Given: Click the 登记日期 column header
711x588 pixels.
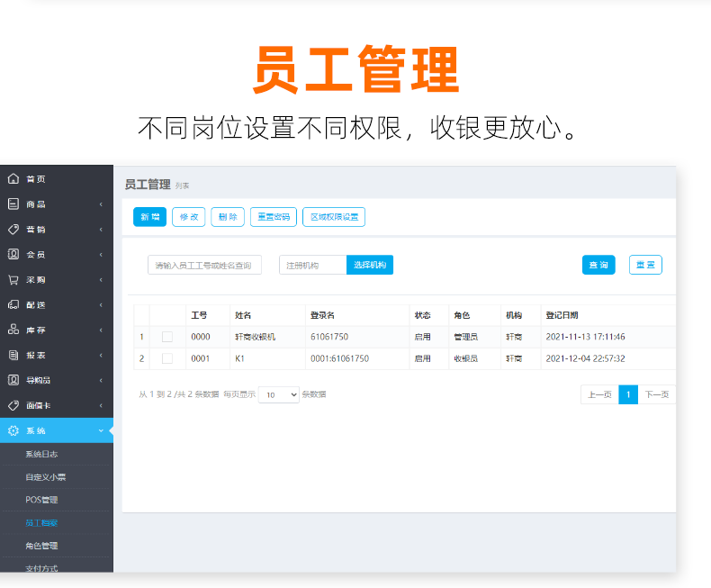Looking at the screenshot, I should click(562, 315).
